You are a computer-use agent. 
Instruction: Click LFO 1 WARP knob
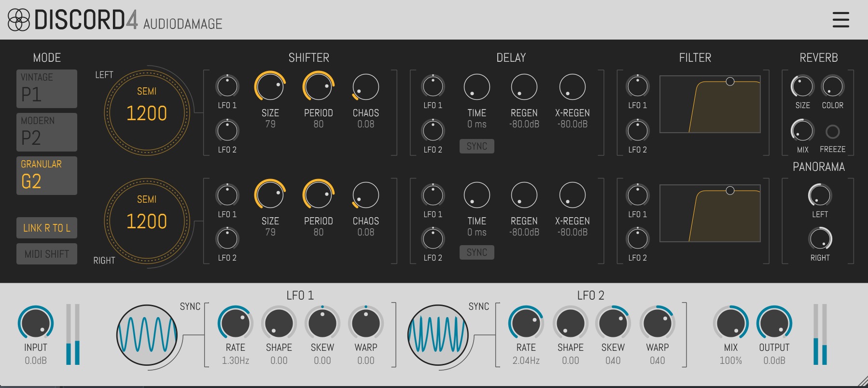[x=366, y=323]
